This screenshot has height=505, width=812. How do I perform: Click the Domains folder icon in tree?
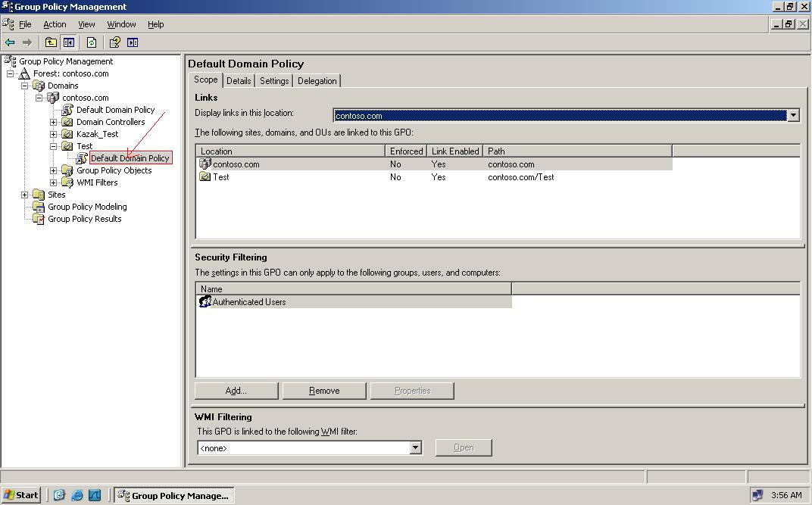point(39,86)
